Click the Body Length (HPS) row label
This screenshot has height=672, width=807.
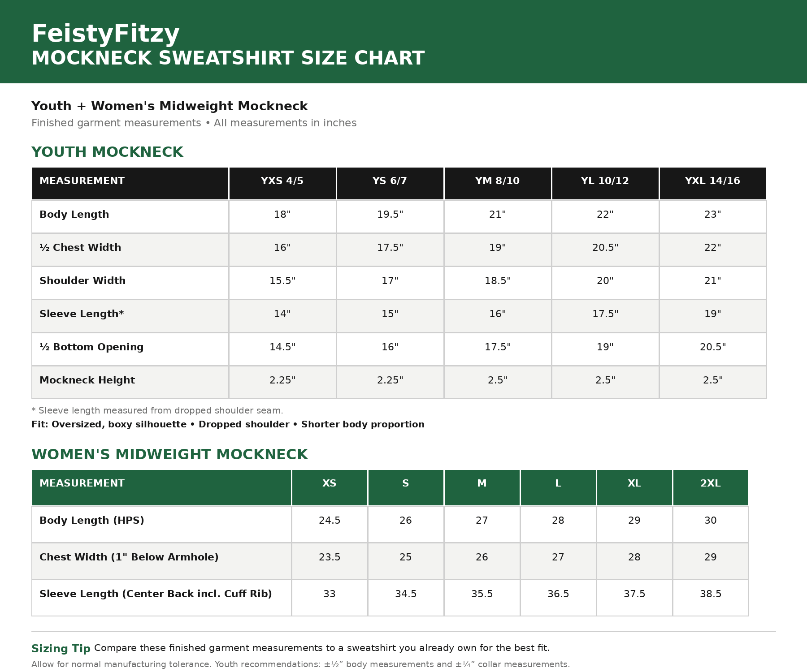point(92,521)
